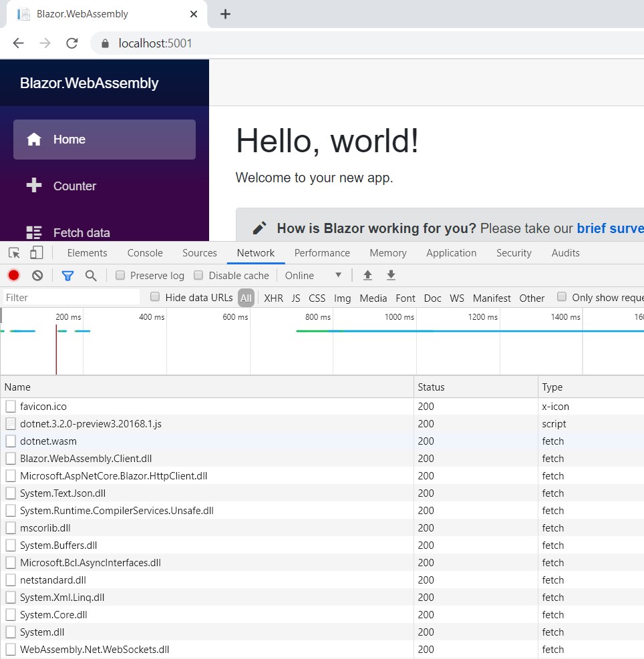
Task: Open the Memory tab
Action: tap(388, 253)
